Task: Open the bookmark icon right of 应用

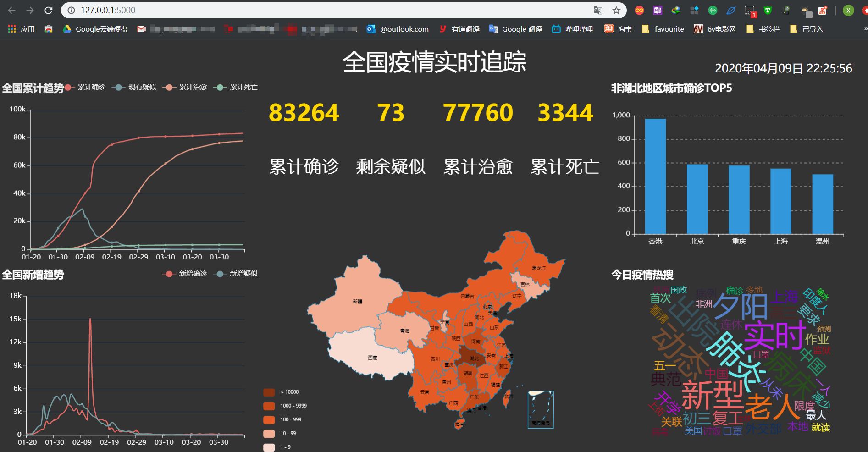Action: 49,29
